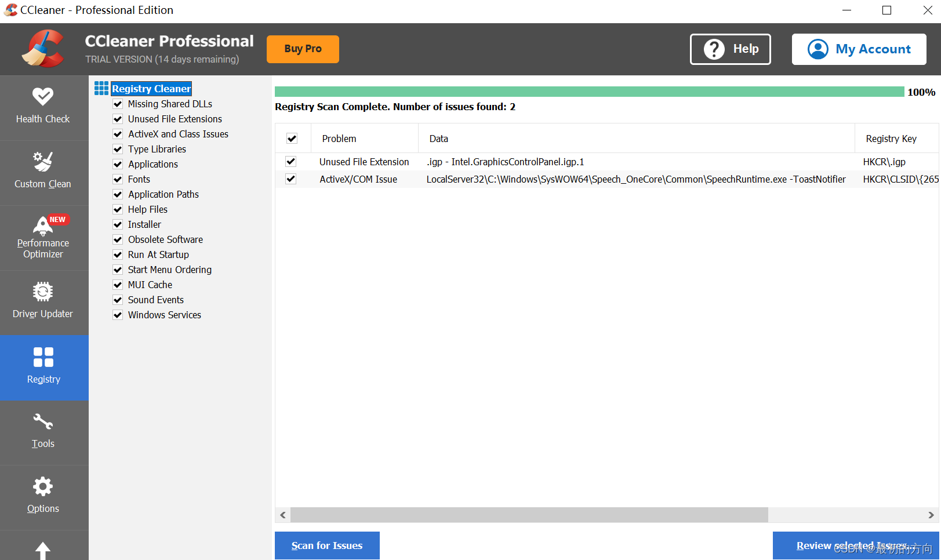The image size is (941, 560).
Task: Click the "HKCR\CLSID" registry key cell
Action: [900, 179]
